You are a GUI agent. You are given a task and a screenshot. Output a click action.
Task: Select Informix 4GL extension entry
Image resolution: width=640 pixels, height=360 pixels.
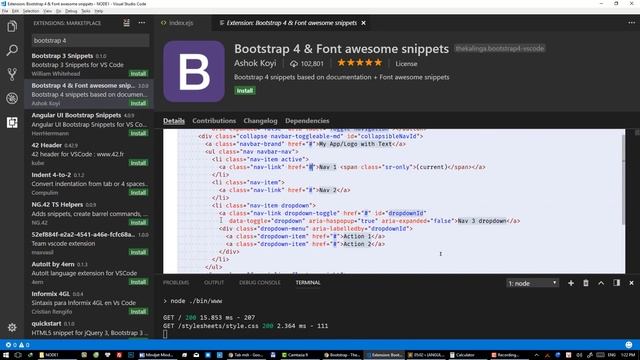(89, 302)
